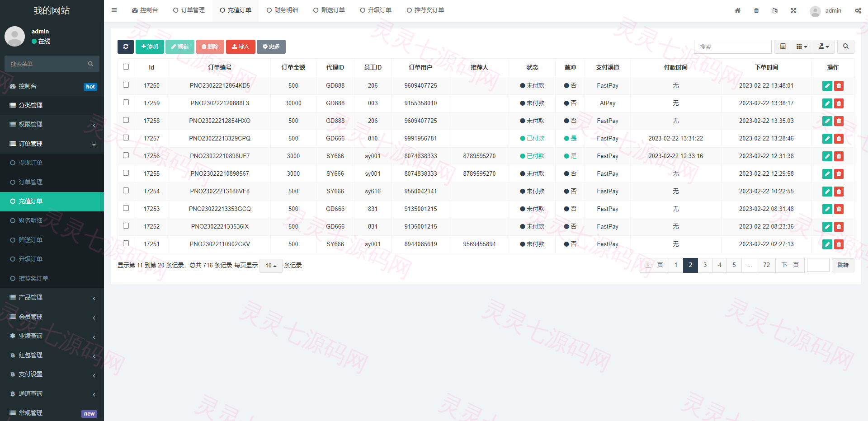Click the search magnifier button in toolbar
The image size is (868, 421).
click(846, 47)
